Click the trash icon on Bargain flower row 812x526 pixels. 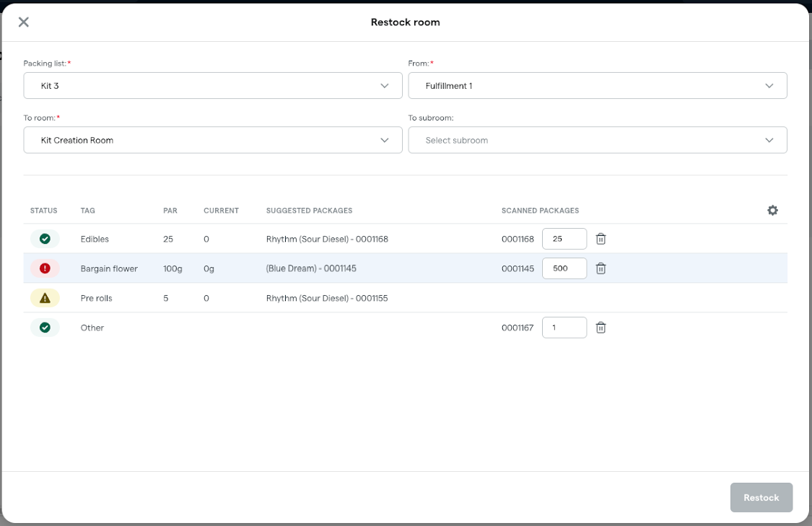(601, 268)
